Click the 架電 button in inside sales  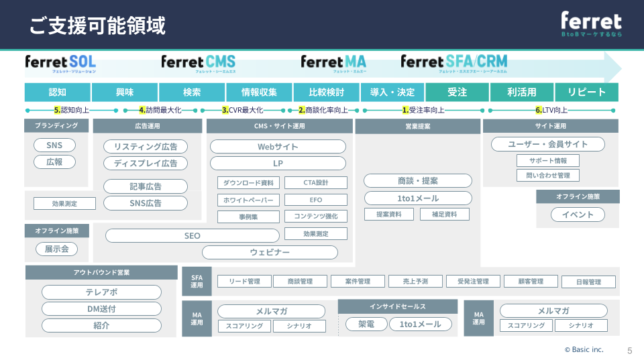pos(366,324)
